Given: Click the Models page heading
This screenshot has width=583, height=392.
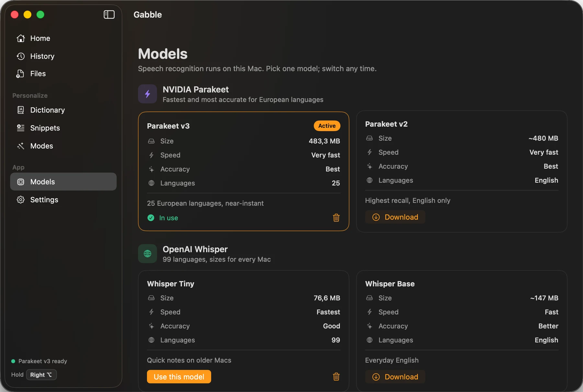Looking at the screenshot, I should [163, 54].
